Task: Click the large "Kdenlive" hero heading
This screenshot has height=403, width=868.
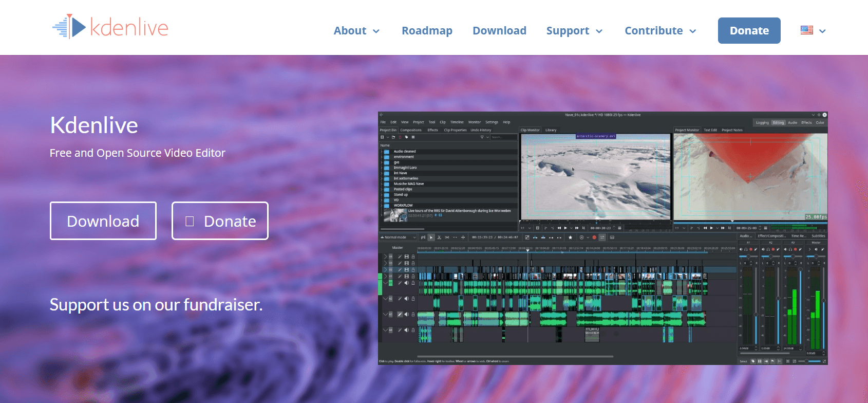Action: [94, 125]
